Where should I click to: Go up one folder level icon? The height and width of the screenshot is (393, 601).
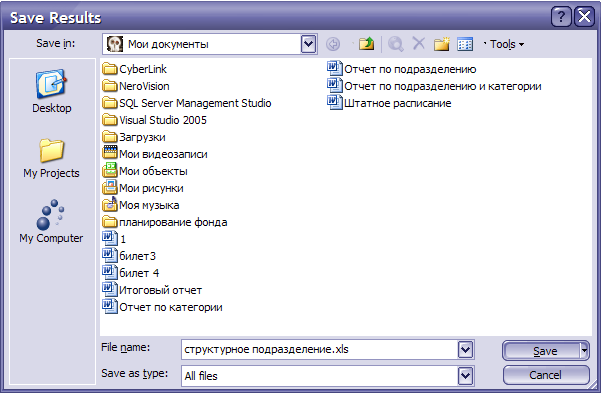(366, 44)
